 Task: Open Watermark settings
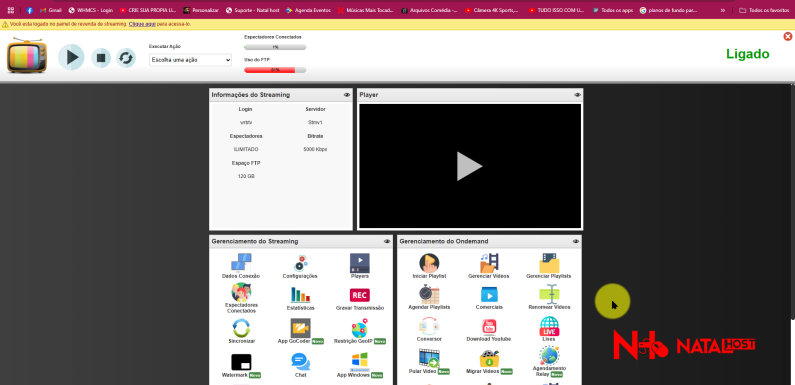click(241, 366)
